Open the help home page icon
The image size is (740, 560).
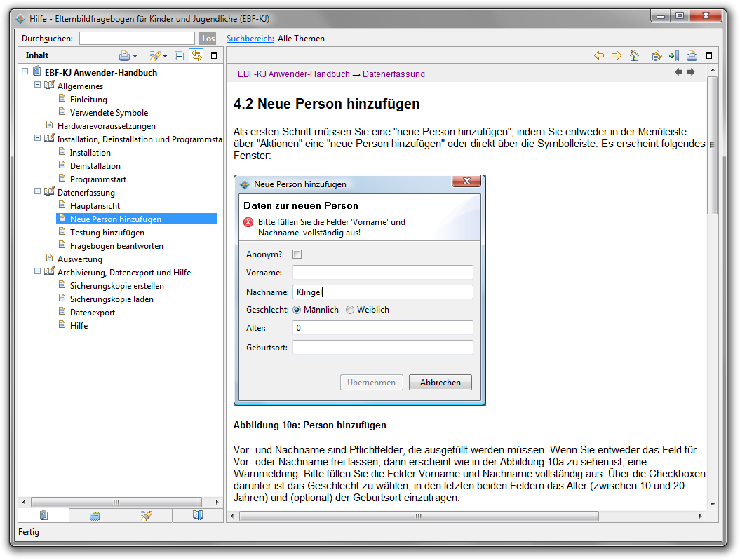pos(634,55)
